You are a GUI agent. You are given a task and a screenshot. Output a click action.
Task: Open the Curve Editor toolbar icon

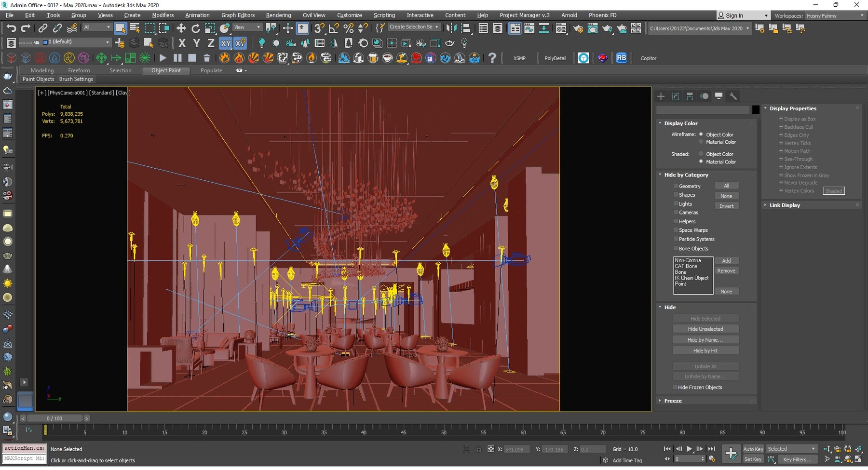point(529,28)
